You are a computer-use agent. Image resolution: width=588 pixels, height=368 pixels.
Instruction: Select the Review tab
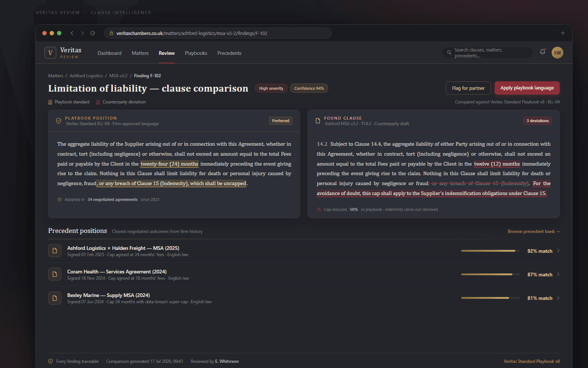click(x=166, y=53)
